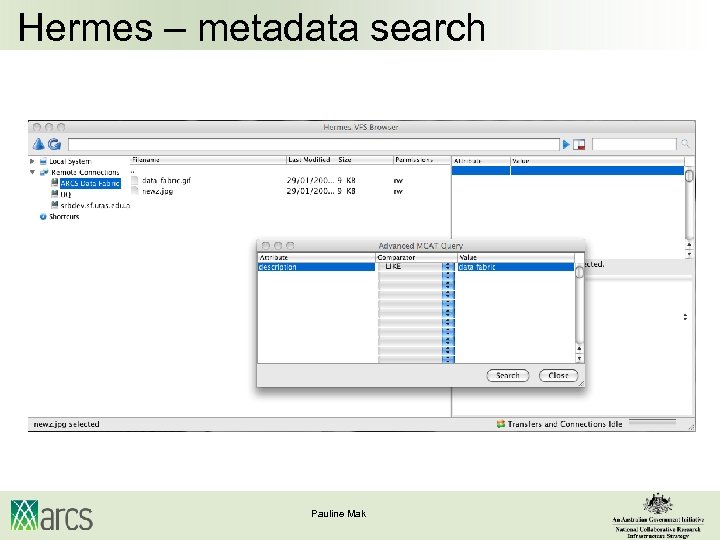The width and height of the screenshot is (720, 540).
Task: Click the 9 KB size of new2.jpg
Action: pyautogui.click(x=347, y=191)
